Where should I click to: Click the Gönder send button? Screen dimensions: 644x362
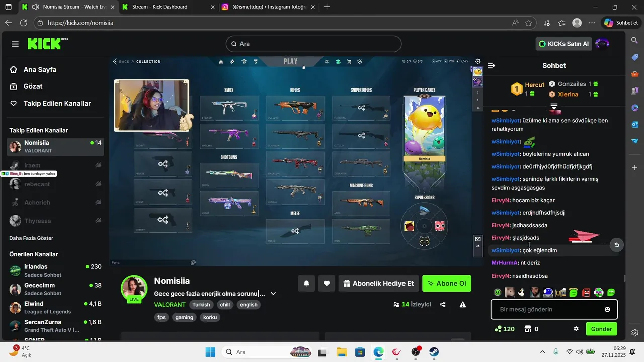click(x=601, y=329)
